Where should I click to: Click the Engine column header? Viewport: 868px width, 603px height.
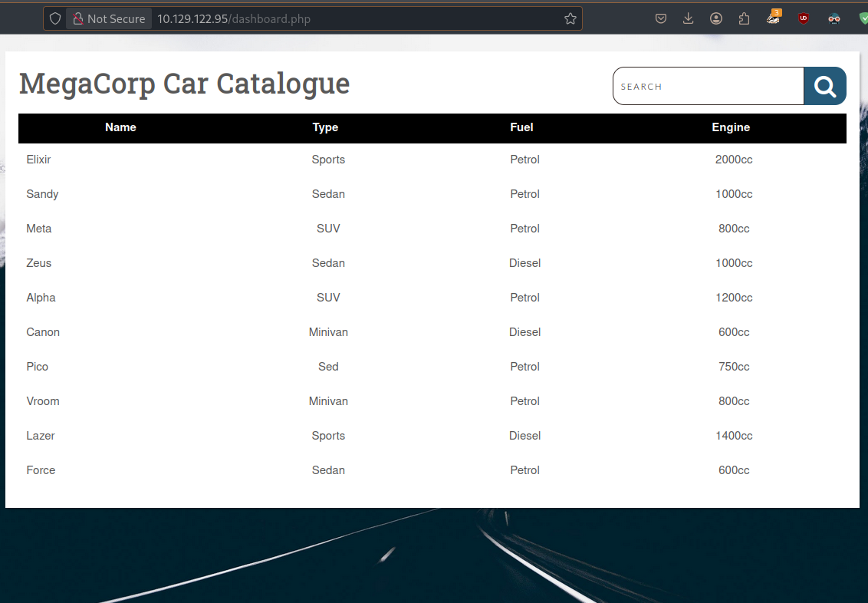(x=731, y=127)
